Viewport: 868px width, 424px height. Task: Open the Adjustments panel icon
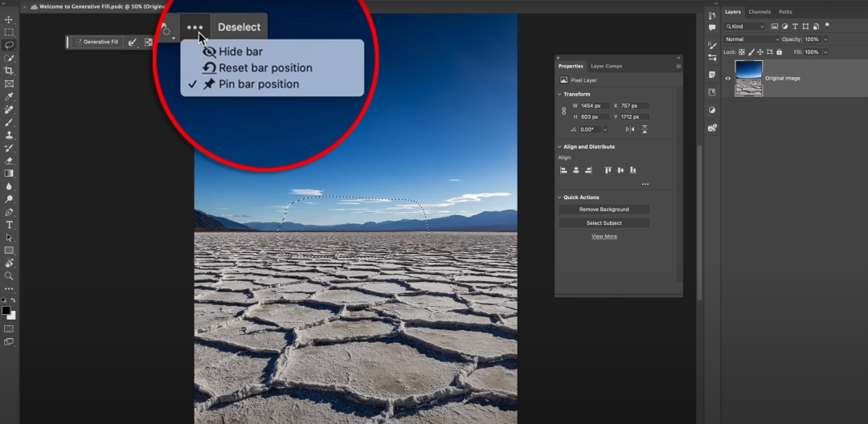tap(712, 110)
